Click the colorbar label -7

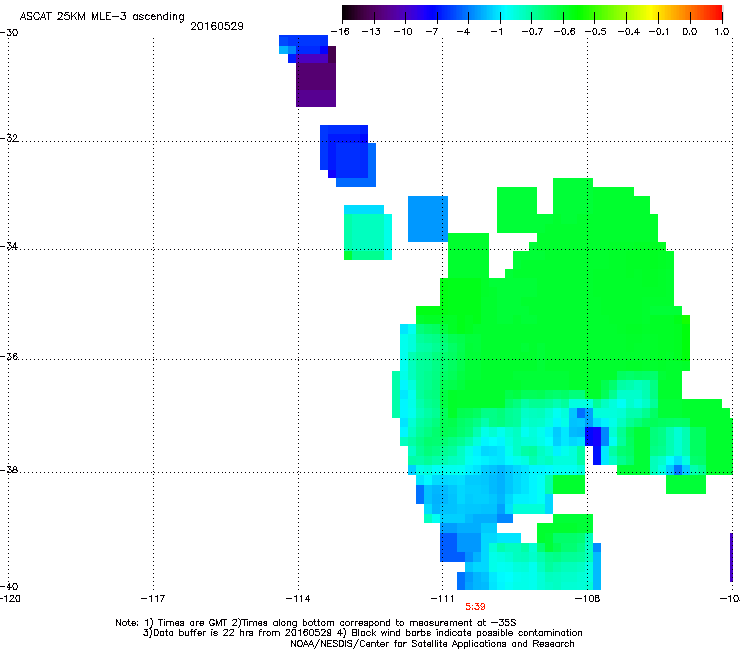tap(432, 32)
